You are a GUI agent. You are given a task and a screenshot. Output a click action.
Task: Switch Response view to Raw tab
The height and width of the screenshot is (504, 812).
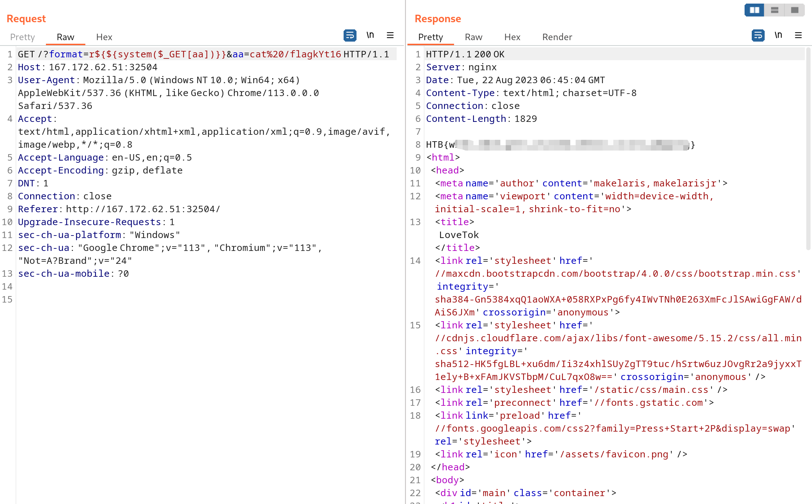point(473,37)
